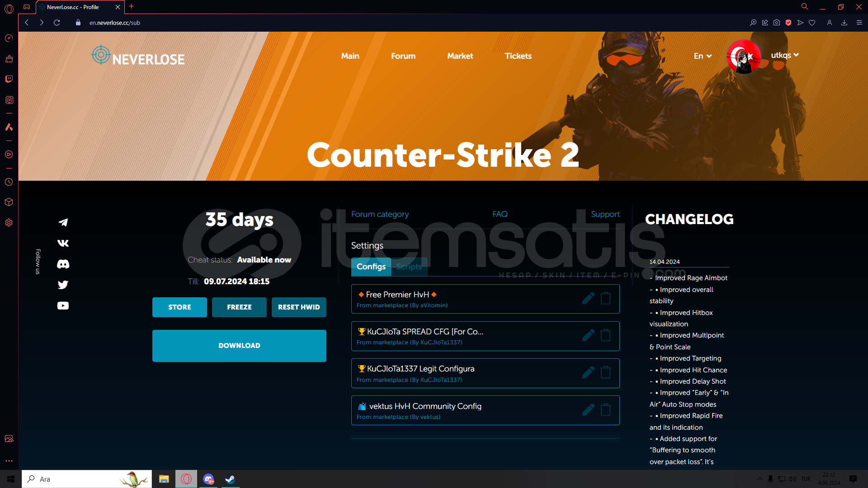Screen dimensions: 868x488
Task: Open the Discord social icon
Action: (x=63, y=264)
